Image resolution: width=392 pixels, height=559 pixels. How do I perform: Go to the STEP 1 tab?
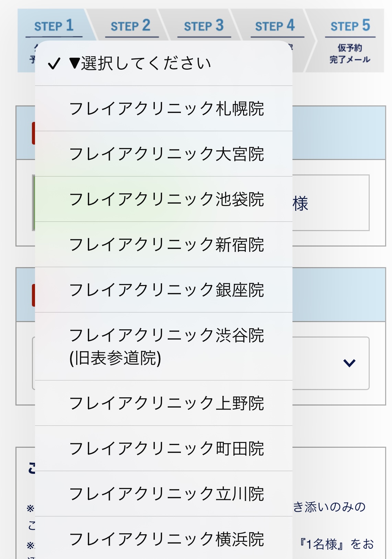(54, 26)
